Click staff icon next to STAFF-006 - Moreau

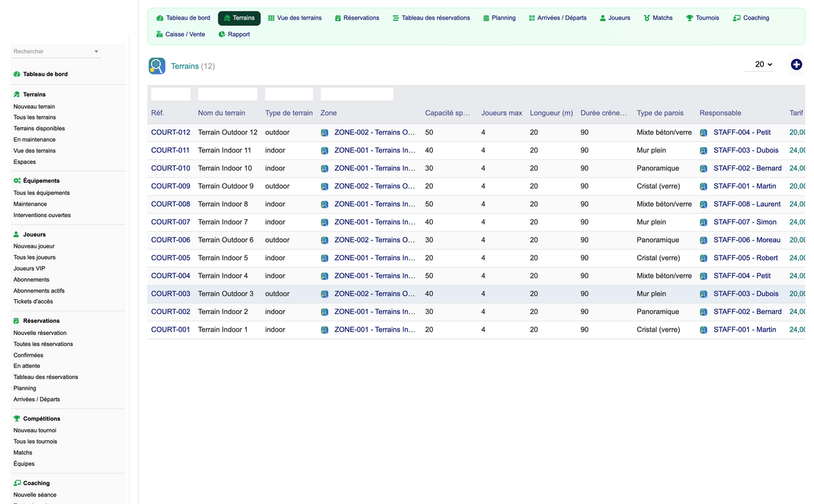point(703,240)
